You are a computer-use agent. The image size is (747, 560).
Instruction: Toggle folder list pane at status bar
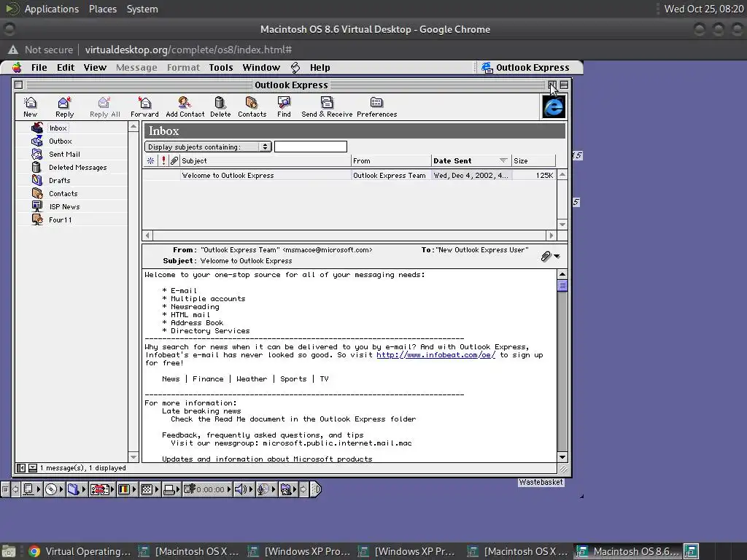click(x=21, y=468)
